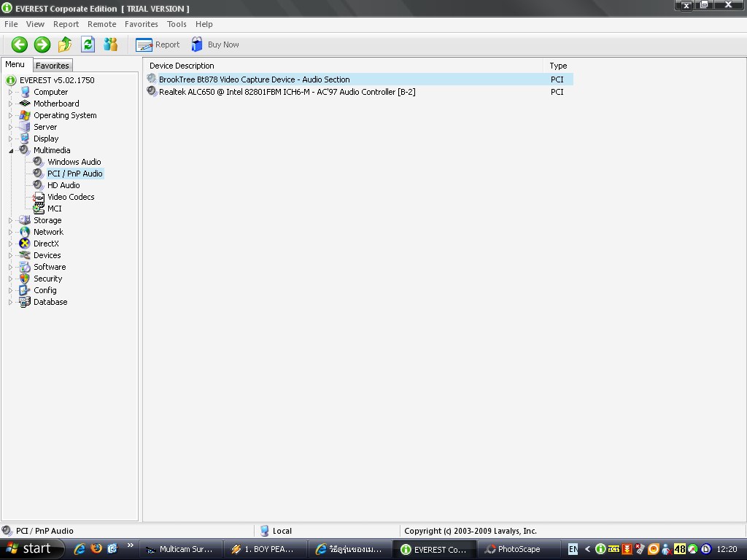747x560 pixels.
Task: Click the Storage icon in the tree
Action: pyautogui.click(x=25, y=220)
